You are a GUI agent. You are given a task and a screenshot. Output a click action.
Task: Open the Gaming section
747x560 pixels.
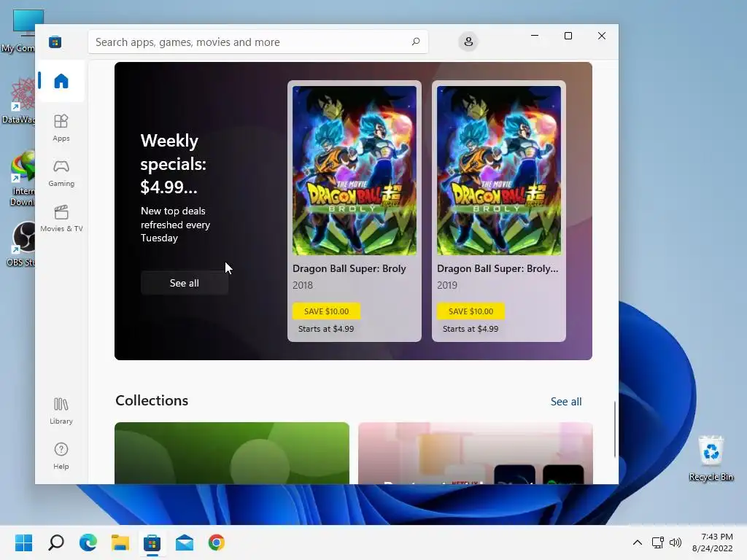[61, 174]
